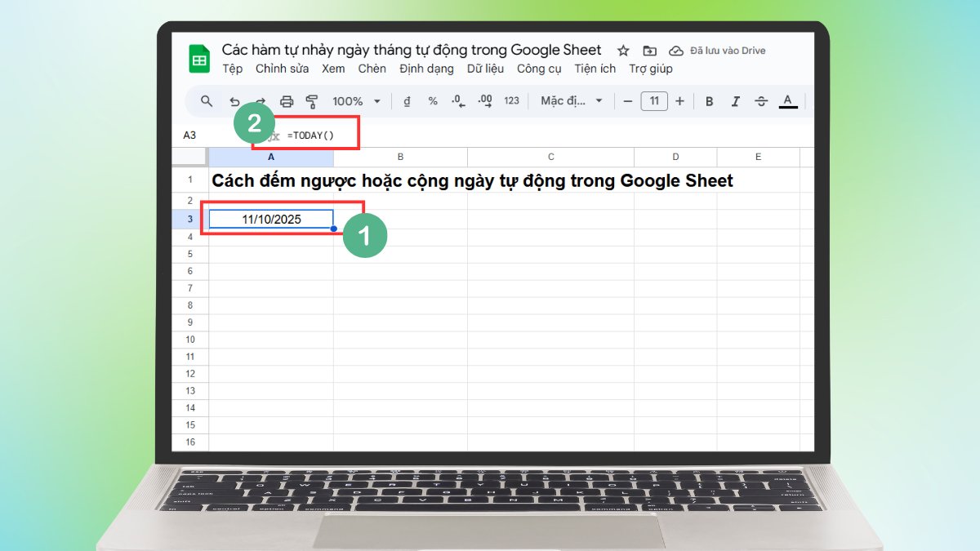Open the Tiện ích menu
Screen dimensions: 980x551
(595, 69)
